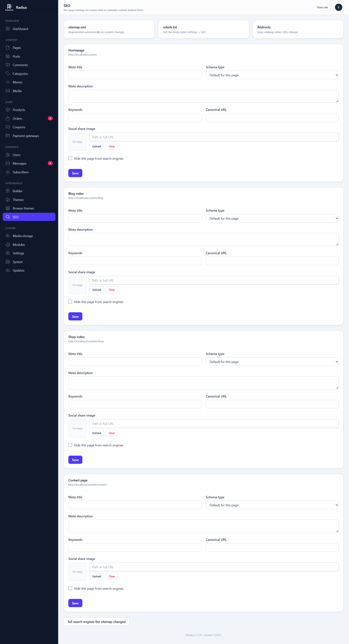349x644 pixels.
Task: Click the Menus list icon
Action: click(x=8, y=82)
